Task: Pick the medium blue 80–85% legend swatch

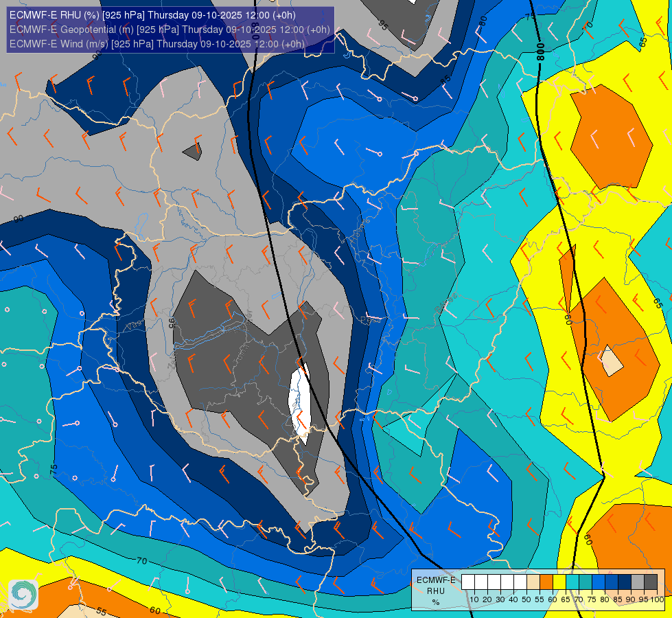Action: [x=612, y=582]
